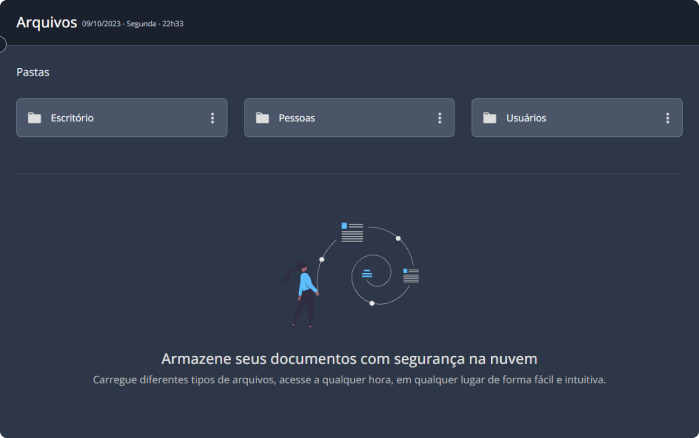
Task: Open the options menu for Usuários
Action: [667, 118]
